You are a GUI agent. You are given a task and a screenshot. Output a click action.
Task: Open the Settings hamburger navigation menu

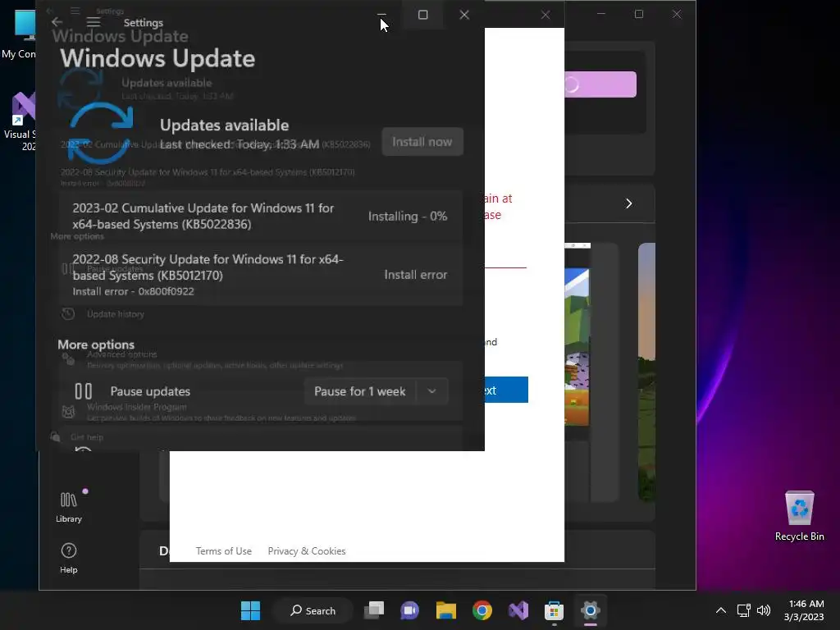point(94,22)
